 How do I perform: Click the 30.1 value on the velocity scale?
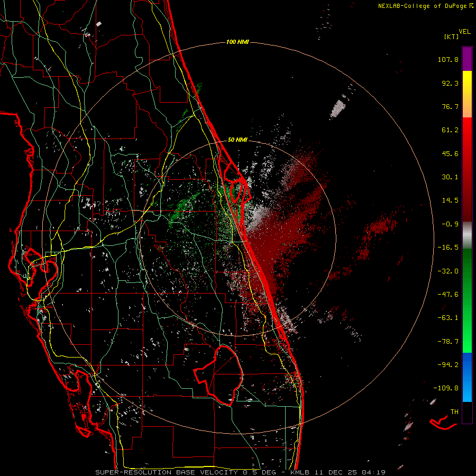pos(450,177)
